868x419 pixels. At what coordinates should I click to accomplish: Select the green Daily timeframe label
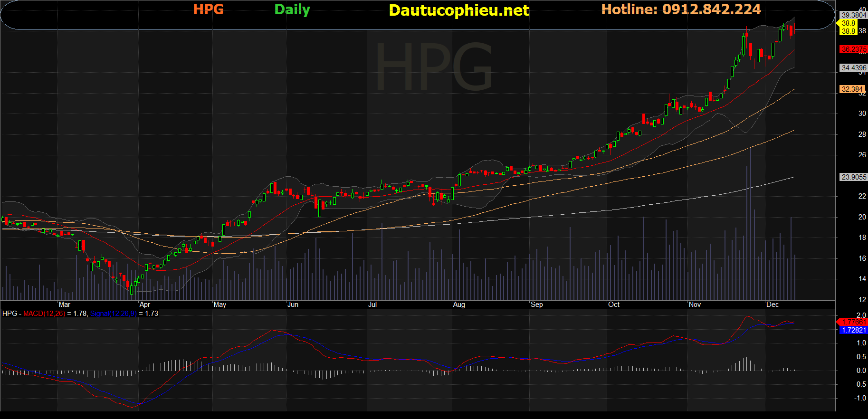(x=292, y=10)
